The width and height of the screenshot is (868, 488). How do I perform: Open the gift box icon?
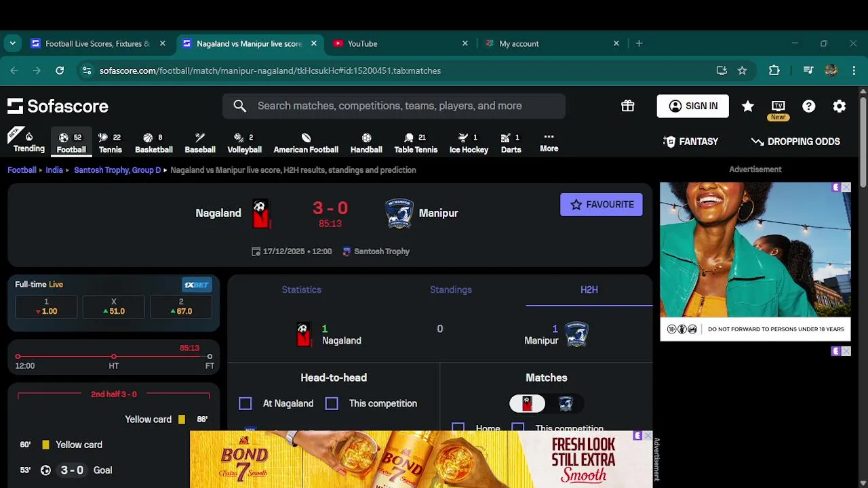click(628, 106)
